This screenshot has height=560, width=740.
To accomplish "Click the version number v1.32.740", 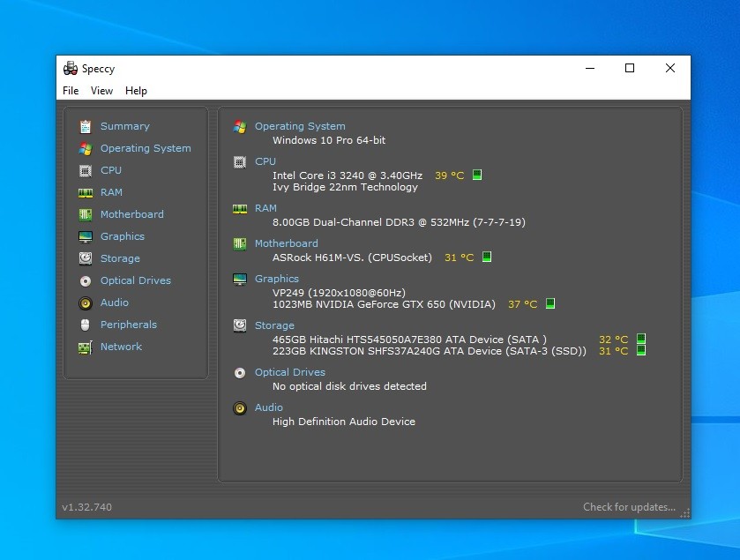I will 86,508.
